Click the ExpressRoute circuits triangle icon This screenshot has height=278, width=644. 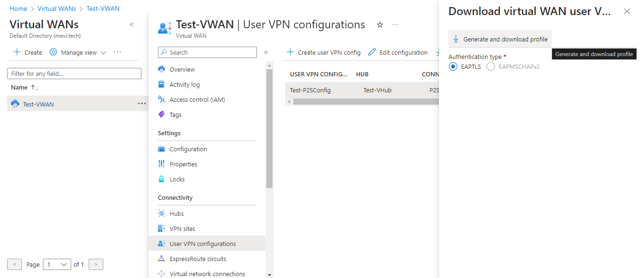(162, 259)
